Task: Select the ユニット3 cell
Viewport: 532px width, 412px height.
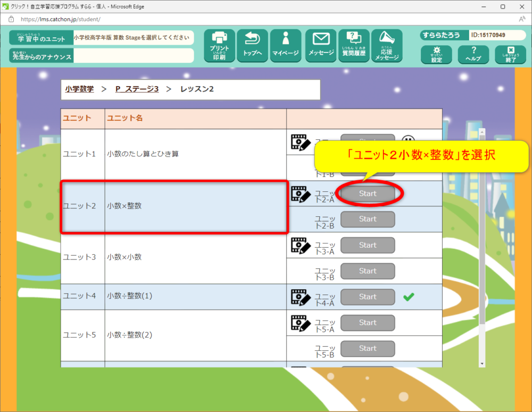Action: pos(83,258)
